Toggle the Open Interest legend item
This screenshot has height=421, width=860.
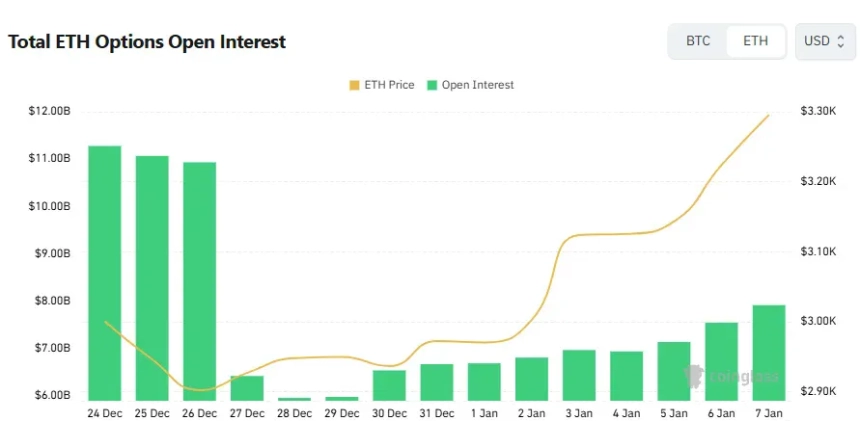(470, 85)
